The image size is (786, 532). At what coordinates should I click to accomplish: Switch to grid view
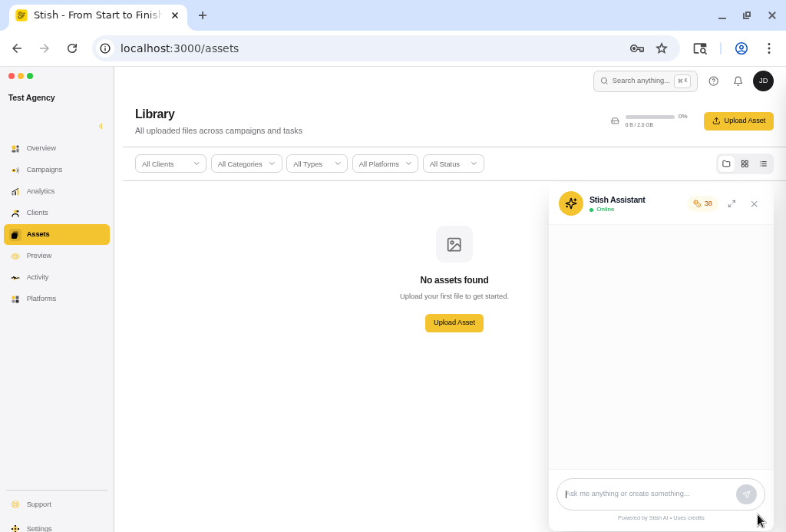(745, 164)
